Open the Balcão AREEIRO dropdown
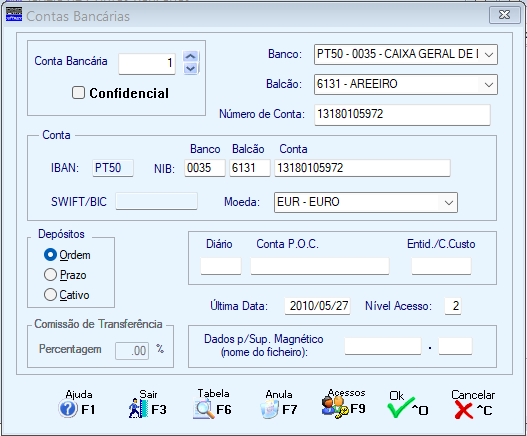 (489, 84)
